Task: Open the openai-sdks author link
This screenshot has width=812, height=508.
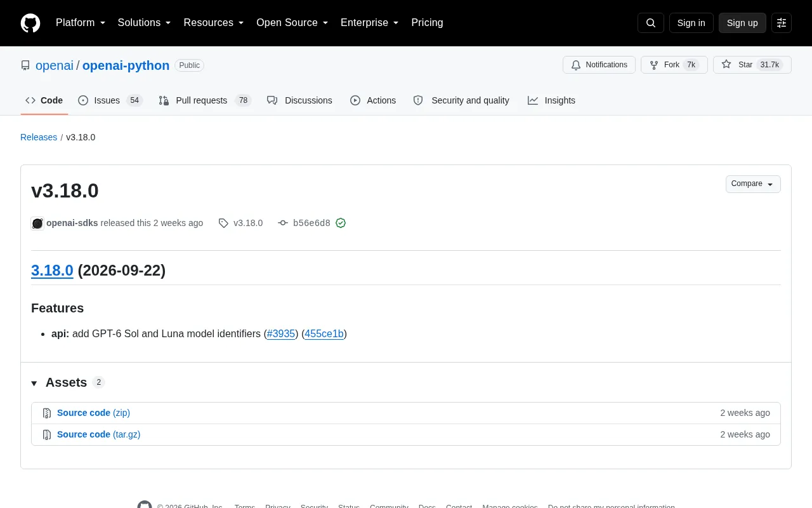Action: pyautogui.click(x=72, y=223)
